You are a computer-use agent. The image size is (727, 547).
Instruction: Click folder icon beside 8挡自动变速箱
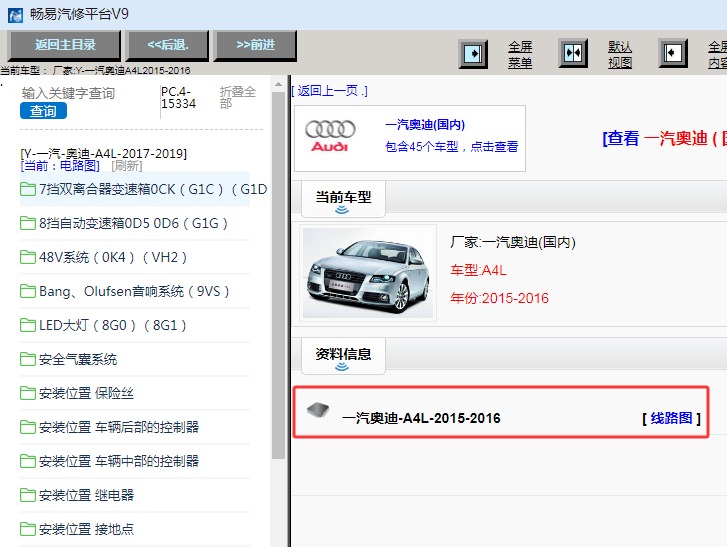tap(28, 223)
